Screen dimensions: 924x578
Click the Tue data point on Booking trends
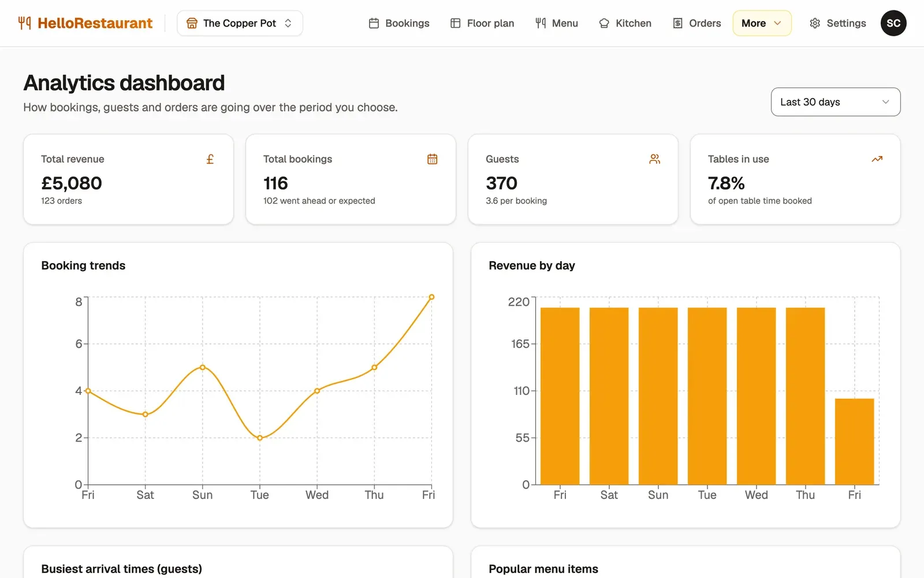tap(260, 438)
